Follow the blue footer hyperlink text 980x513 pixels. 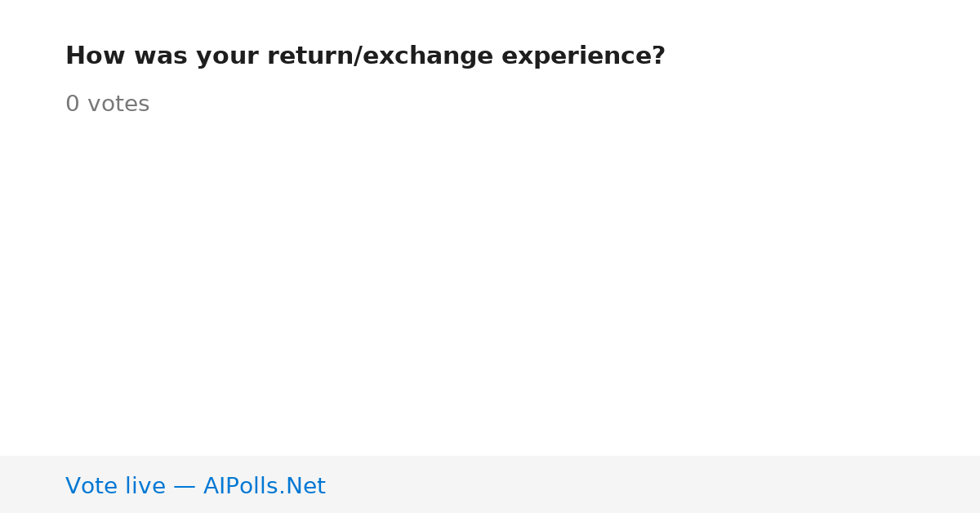(x=195, y=486)
